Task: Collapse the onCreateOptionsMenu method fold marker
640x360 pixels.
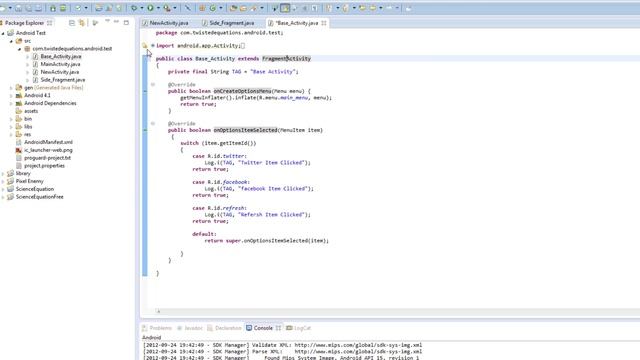Action: [153, 84]
